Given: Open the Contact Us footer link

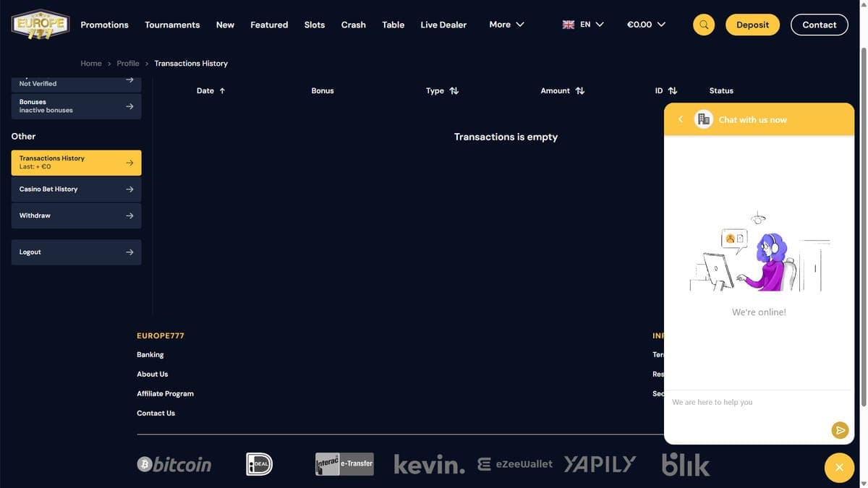Looking at the screenshot, I should pos(156,414).
